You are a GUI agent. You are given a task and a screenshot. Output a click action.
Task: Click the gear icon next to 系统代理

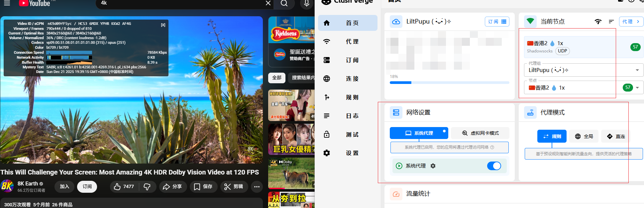[433, 166]
